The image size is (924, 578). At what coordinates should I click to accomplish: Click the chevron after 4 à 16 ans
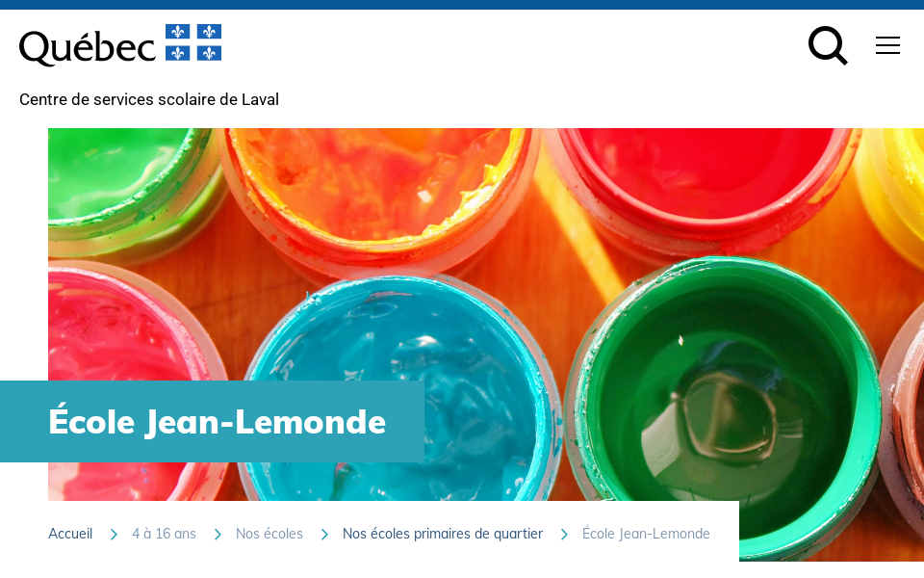(218, 535)
